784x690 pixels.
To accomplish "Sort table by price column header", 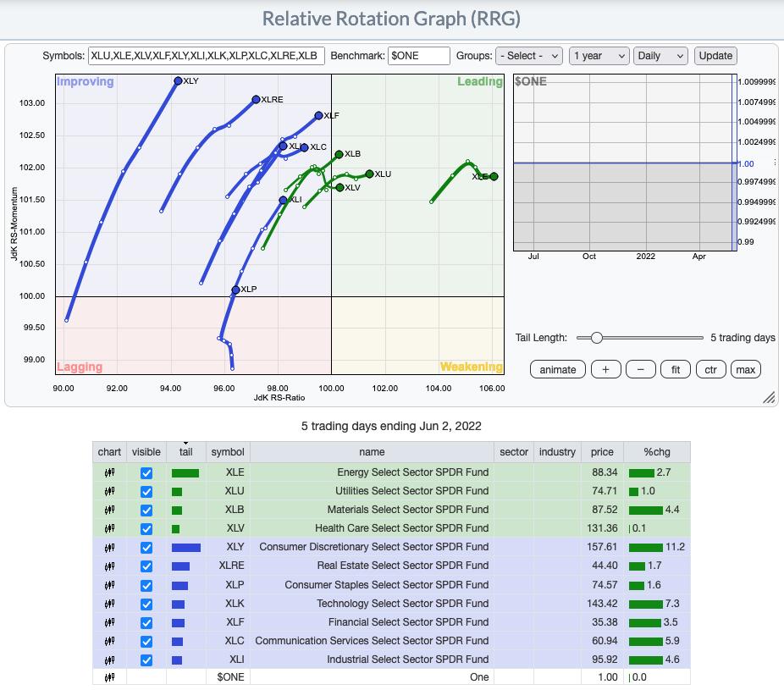I will (x=602, y=452).
